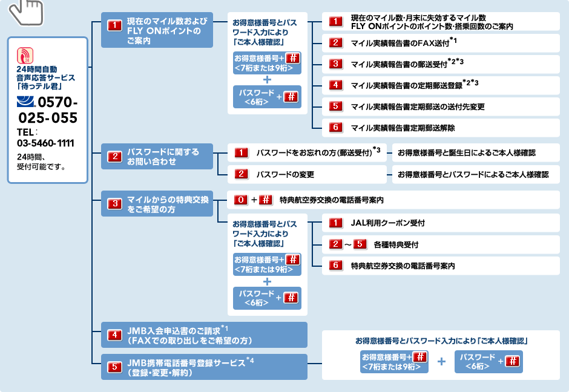Click the 24時間、受付可能です text
The height and width of the screenshot is (392, 569).
(x=41, y=162)
